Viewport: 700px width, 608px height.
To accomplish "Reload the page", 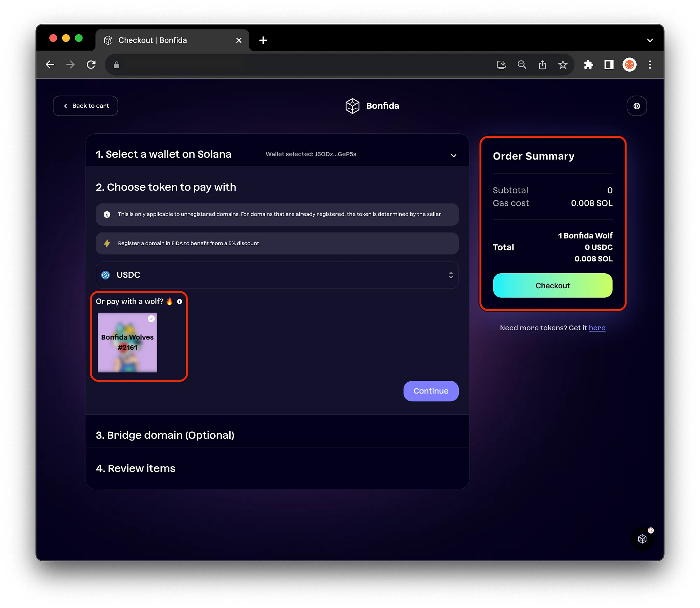I will 91,65.
